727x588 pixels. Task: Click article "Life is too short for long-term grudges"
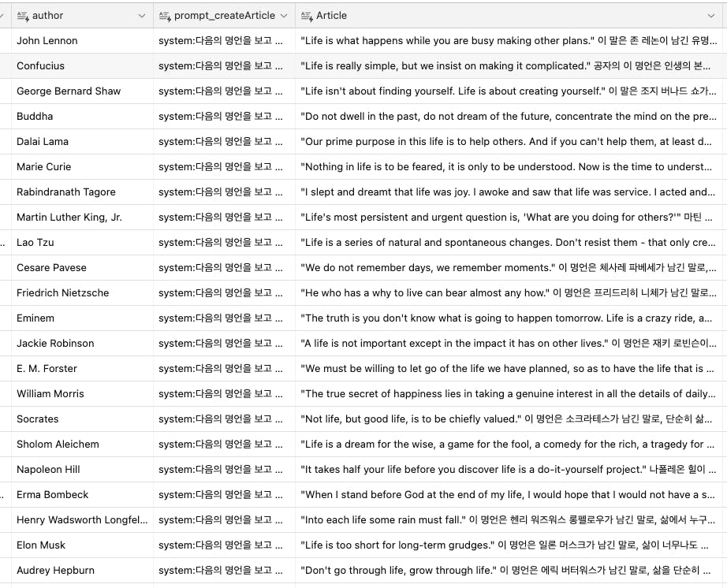pos(510,545)
